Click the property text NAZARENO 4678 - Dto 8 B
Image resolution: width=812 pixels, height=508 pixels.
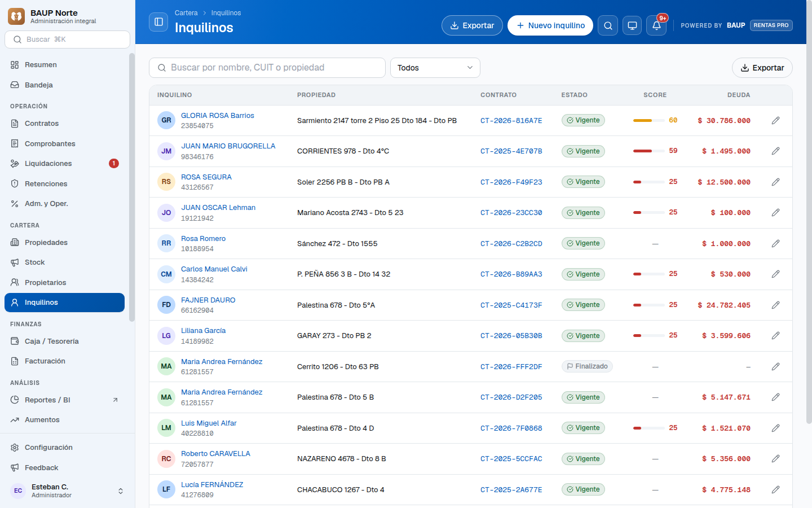342,459
